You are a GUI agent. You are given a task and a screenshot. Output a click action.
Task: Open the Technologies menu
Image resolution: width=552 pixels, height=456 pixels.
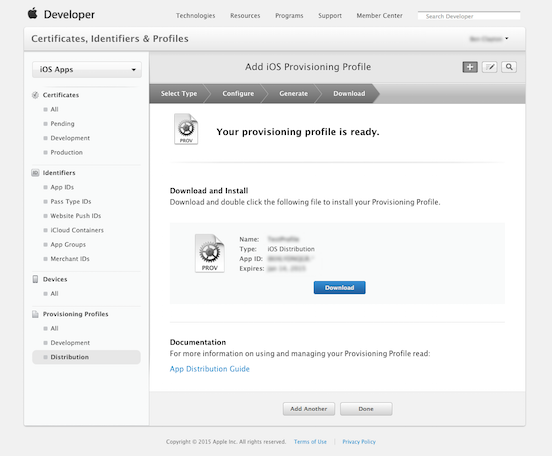[195, 16]
